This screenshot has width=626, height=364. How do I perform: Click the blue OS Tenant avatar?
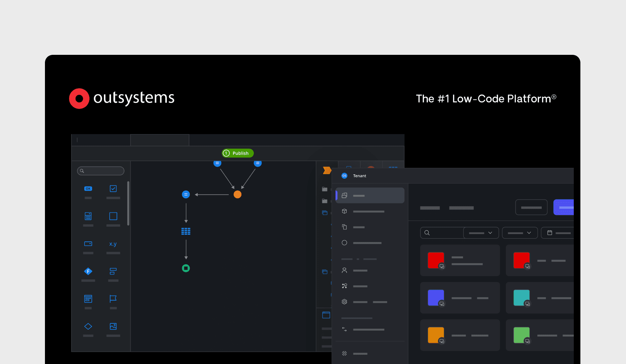pyautogui.click(x=344, y=176)
